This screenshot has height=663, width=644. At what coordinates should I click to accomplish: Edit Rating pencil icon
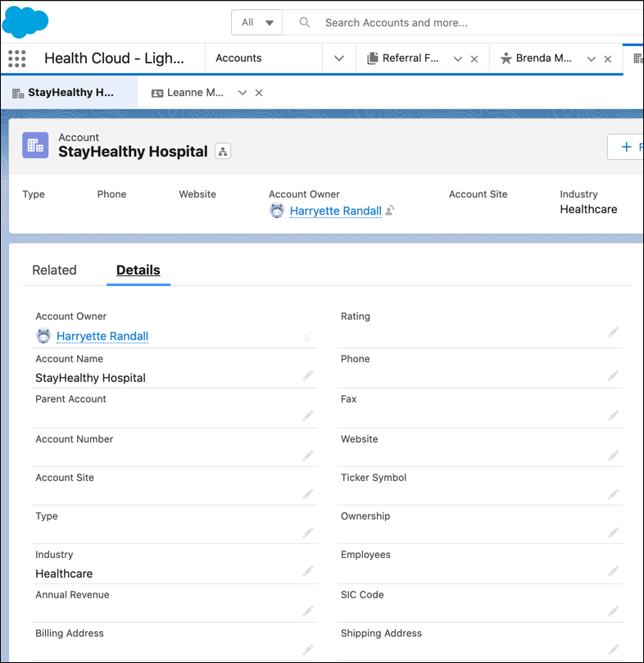pyautogui.click(x=614, y=332)
